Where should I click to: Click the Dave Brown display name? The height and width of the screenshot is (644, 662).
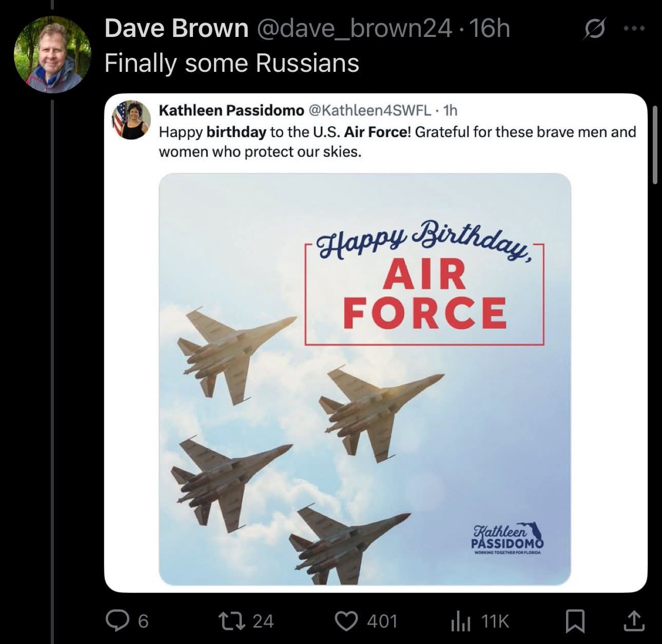(x=177, y=28)
